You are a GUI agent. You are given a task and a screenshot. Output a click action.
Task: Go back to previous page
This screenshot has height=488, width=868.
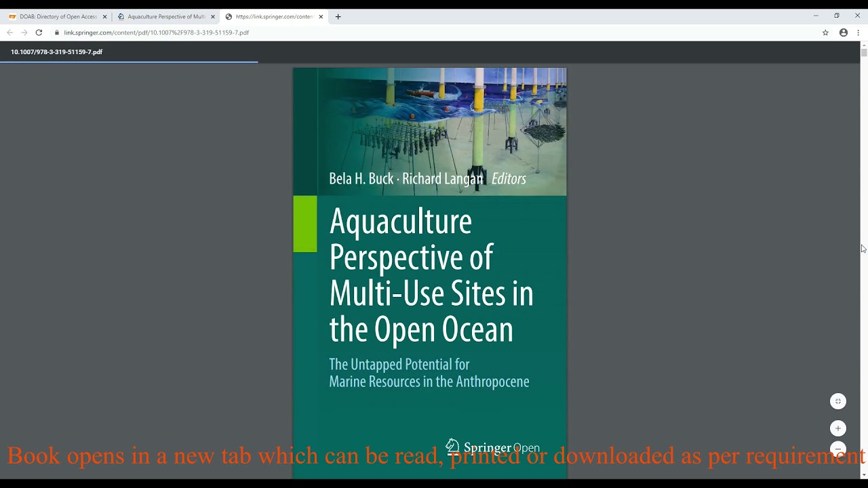(9, 33)
